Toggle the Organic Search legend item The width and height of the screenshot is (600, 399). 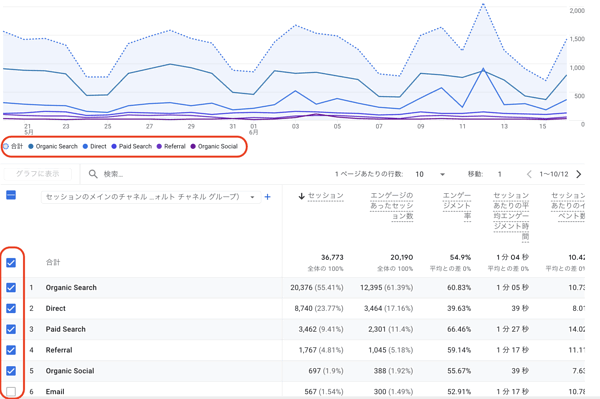(53, 146)
